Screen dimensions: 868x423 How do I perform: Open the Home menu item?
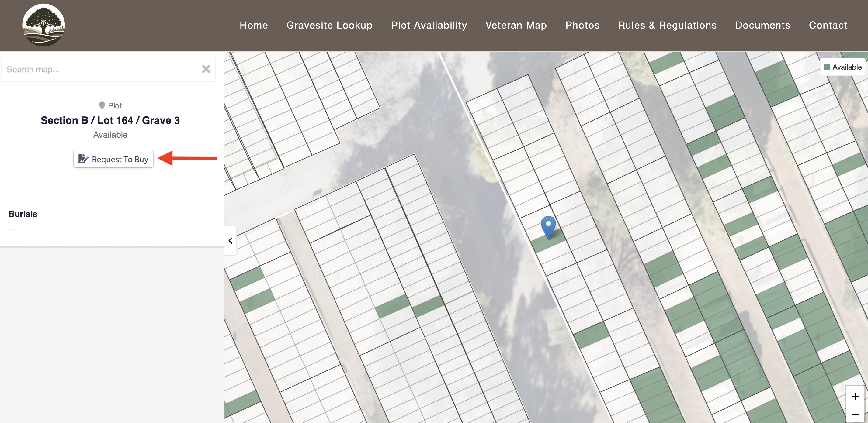[x=253, y=25]
